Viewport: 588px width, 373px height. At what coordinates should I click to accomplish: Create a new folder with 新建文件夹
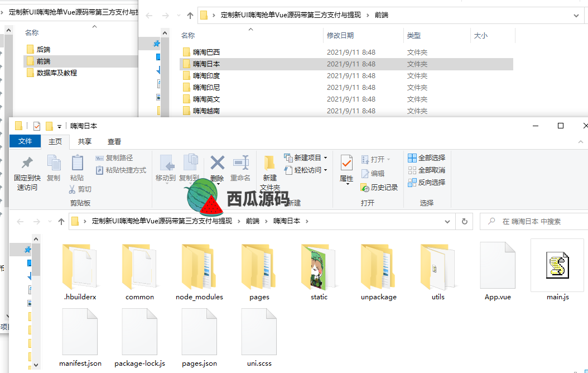tap(269, 168)
